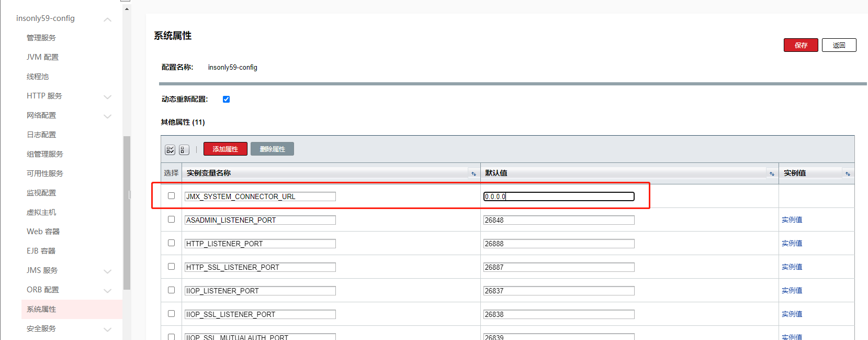
Task: Click the red 保存 button
Action: [801, 46]
